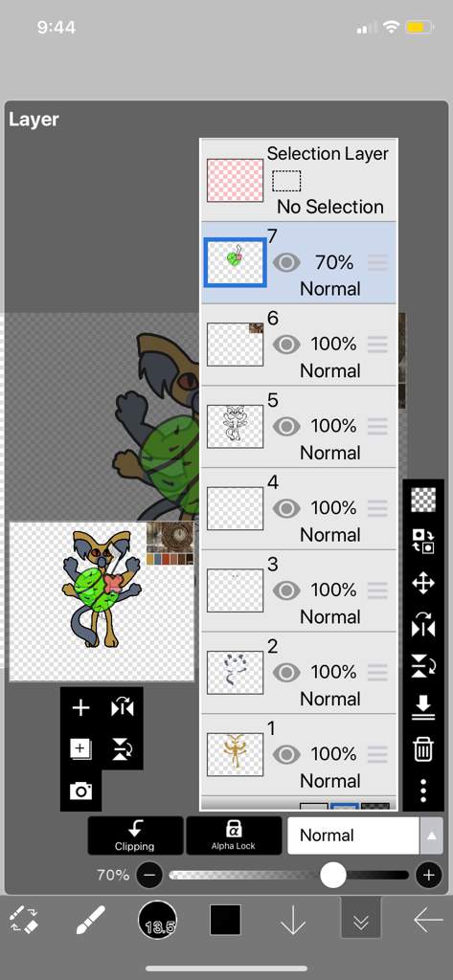453x980 pixels.
Task: Toggle visibility of layer 2
Action: point(286,673)
